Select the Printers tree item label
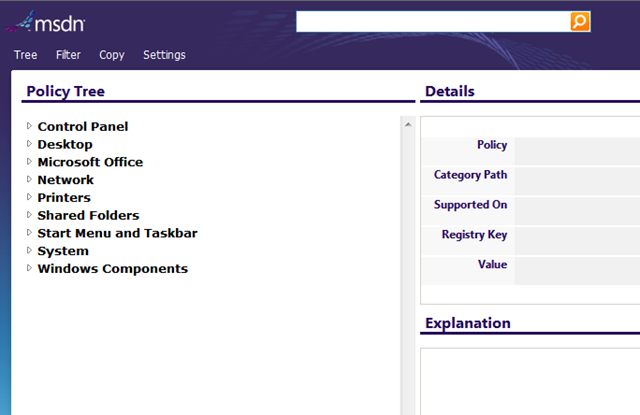The image size is (640, 415). [65, 198]
